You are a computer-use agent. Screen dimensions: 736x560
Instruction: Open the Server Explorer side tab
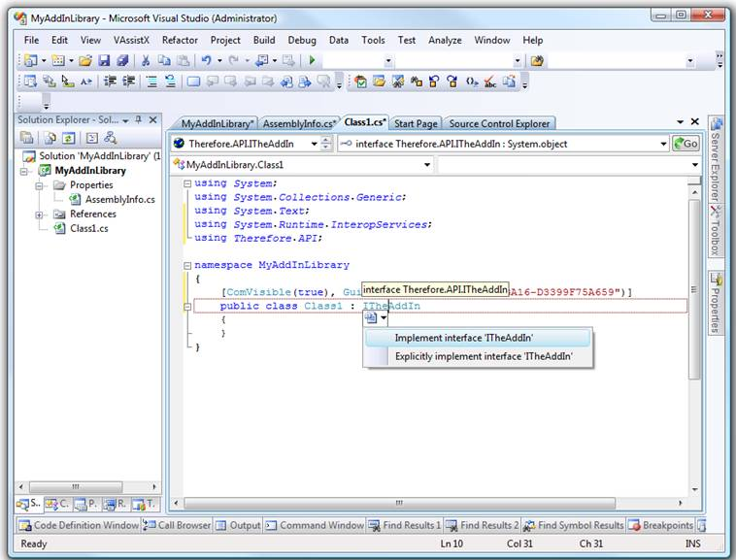click(716, 159)
